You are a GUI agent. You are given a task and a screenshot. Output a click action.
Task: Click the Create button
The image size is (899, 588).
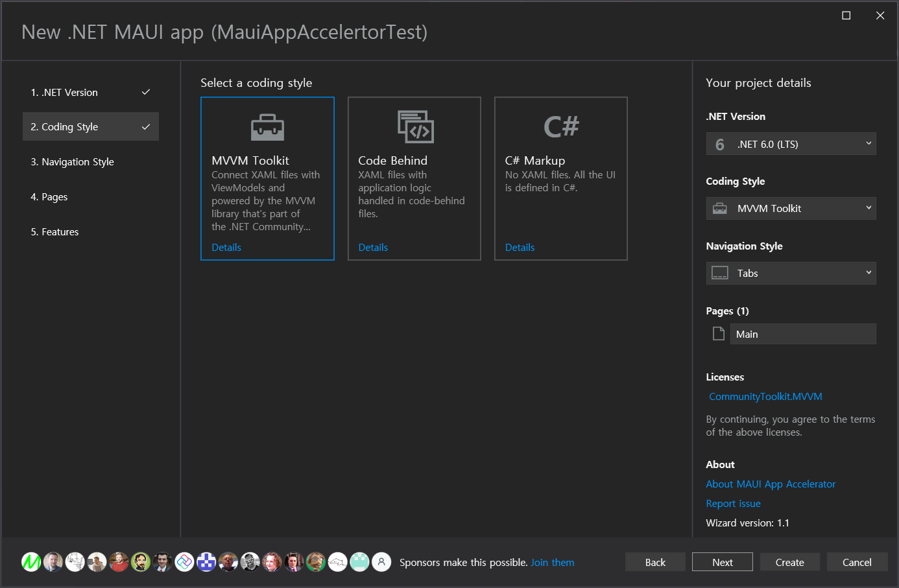point(789,562)
